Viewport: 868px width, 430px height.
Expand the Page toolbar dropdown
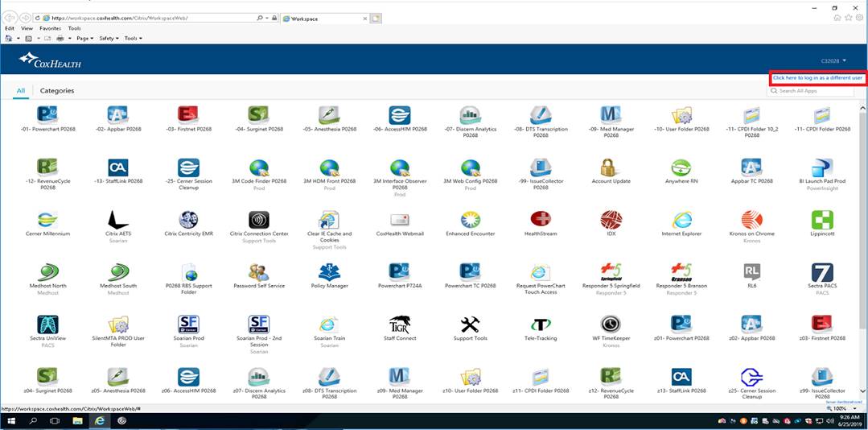[x=84, y=38]
